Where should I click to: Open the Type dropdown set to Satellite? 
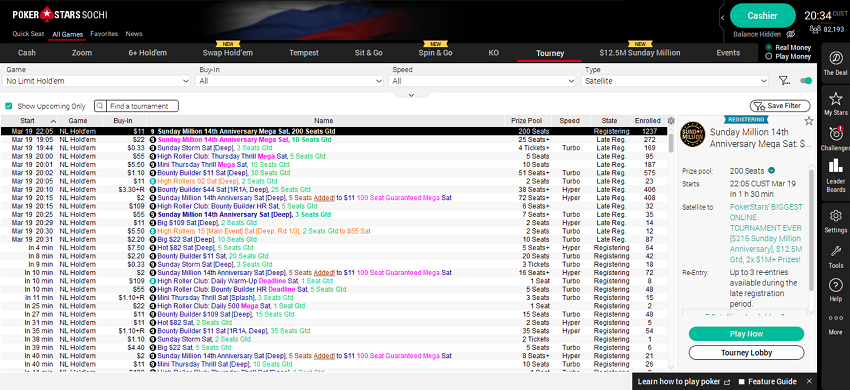(x=675, y=81)
